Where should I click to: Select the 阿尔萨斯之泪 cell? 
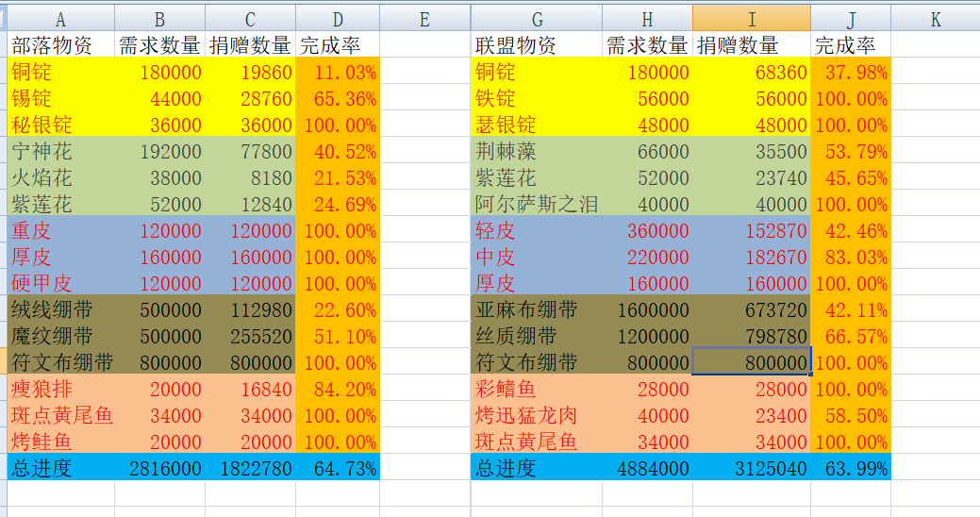pos(537,204)
